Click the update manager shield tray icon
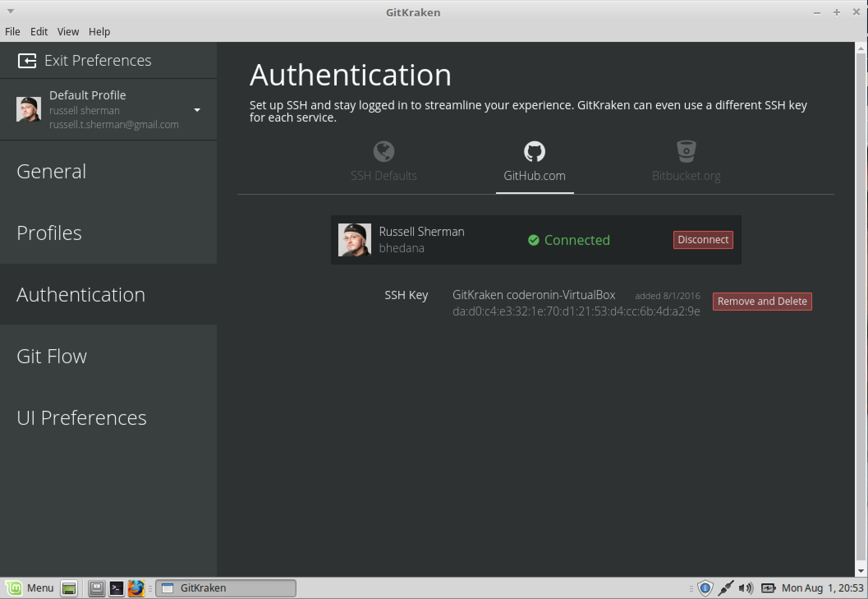 (705, 588)
